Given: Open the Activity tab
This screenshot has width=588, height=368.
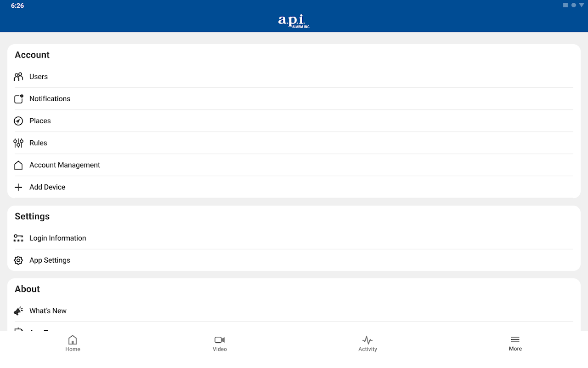Looking at the screenshot, I should click(367, 343).
